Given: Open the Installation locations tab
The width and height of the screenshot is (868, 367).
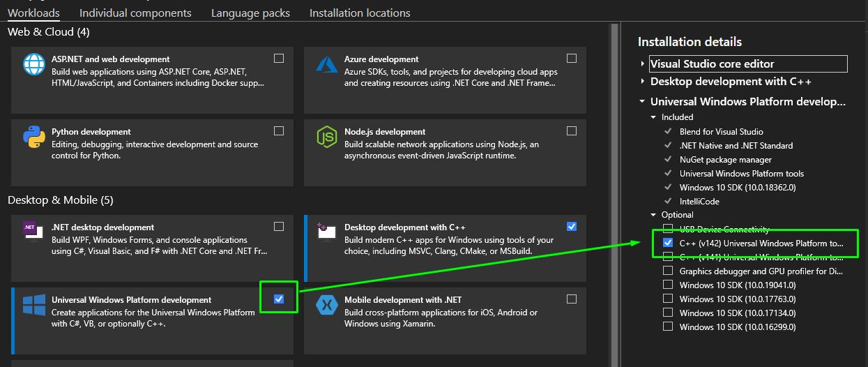Looking at the screenshot, I should click(x=360, y=13).
